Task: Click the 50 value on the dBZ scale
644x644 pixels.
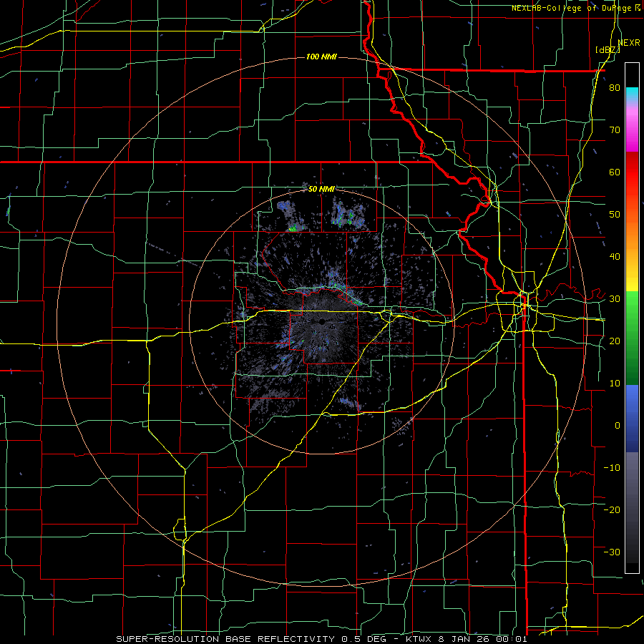Action: pos(615,215)
